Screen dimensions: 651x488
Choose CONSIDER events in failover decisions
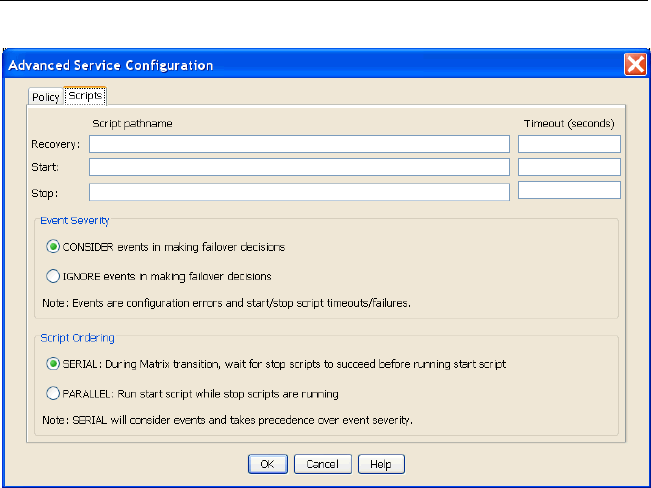54,247
